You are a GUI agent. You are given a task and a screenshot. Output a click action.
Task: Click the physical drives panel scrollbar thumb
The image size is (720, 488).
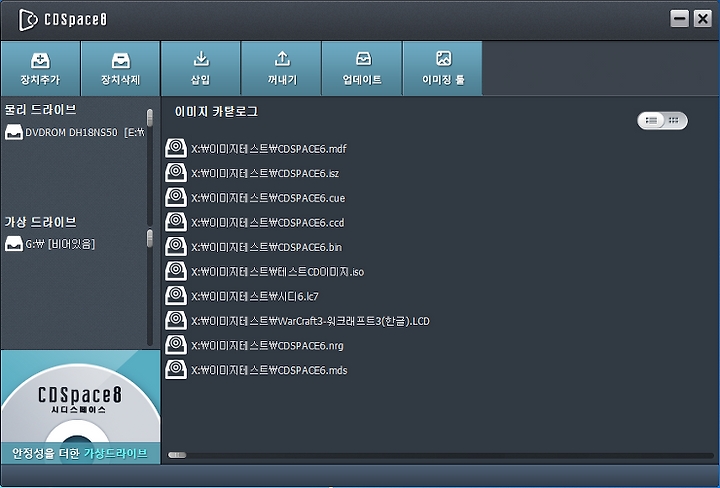click(x=150, y=118)
